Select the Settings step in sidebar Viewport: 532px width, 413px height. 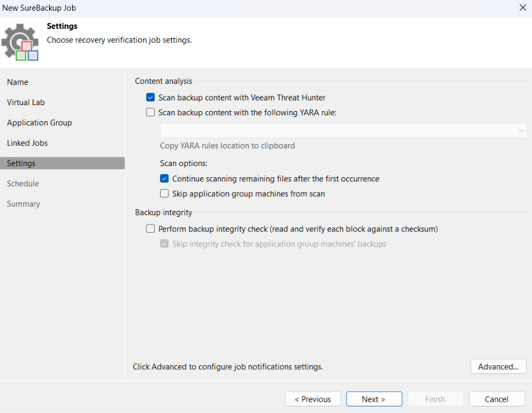(21, 163)
